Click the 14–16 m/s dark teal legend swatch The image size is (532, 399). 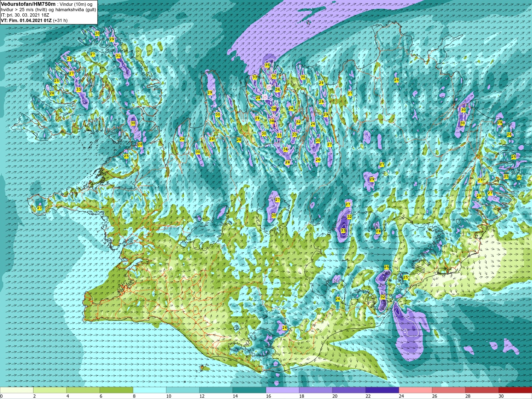tap(249, 390)
